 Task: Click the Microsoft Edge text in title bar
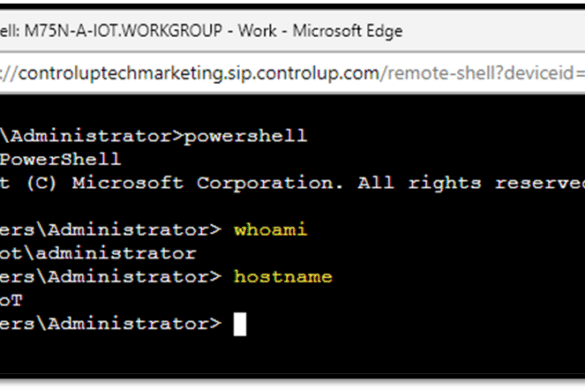point(347,31)
